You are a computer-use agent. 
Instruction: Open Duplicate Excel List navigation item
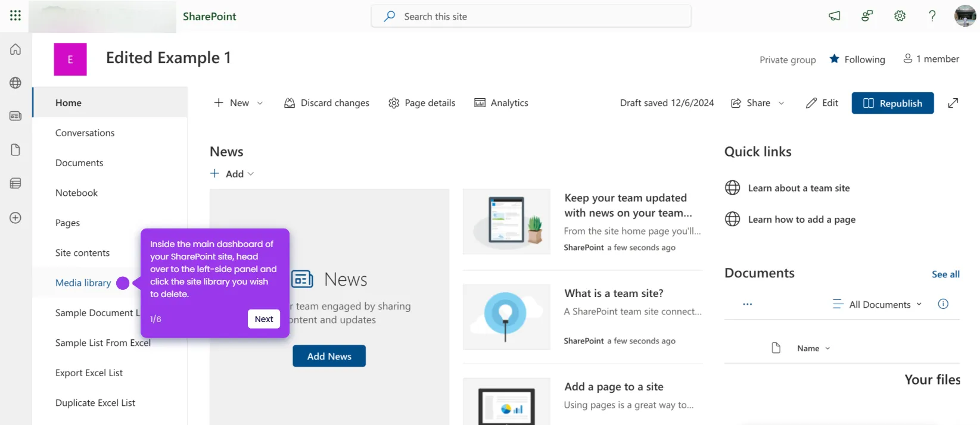pos(95,403)
